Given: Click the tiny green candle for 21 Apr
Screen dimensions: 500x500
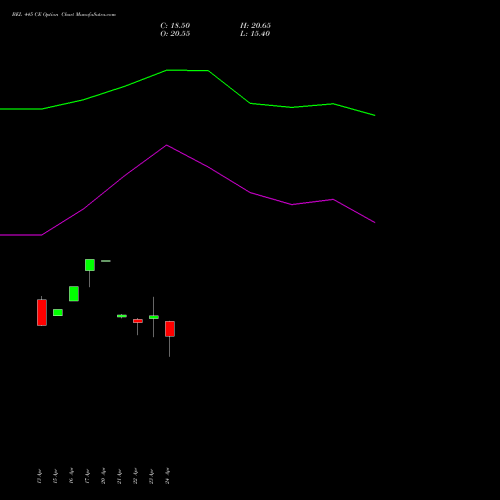Looking at the screenshot, I should click(122, 316).
